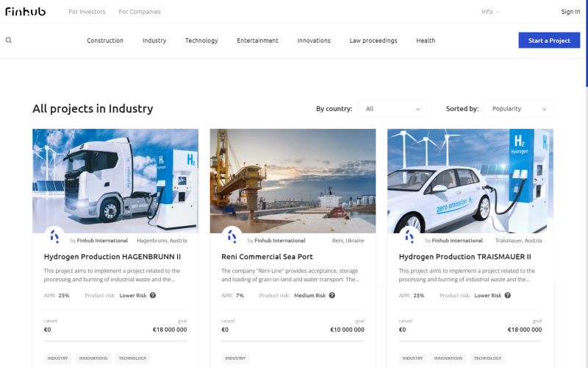Open Reni Commercial Sea Port title

tap(267, 257)
